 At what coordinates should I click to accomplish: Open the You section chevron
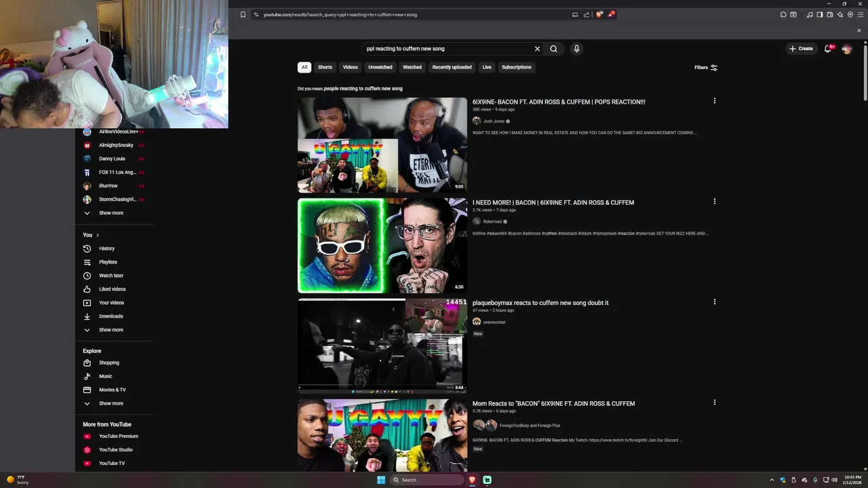point(97,235)
